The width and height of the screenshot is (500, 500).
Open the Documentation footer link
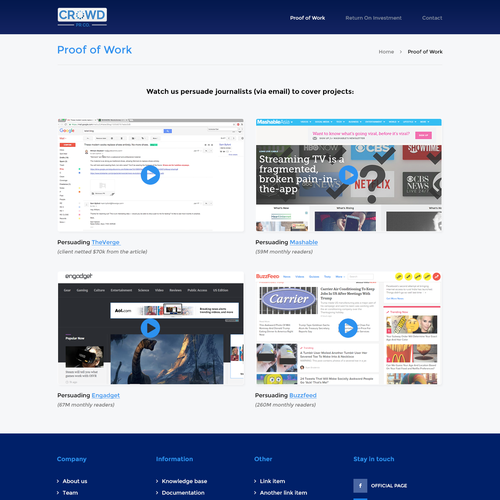click(183, 493)
